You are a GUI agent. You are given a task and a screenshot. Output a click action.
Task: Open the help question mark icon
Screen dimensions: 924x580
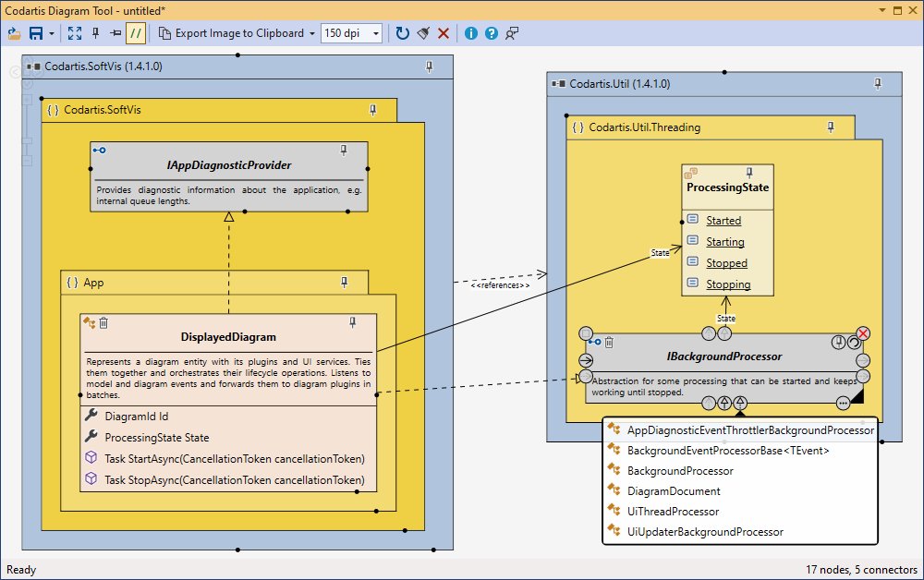pyautogui.click(x=492, y=33)
